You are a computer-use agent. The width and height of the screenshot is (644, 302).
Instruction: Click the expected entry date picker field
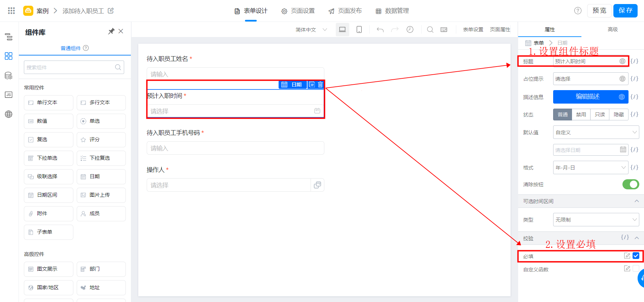[x=235, y=111]
